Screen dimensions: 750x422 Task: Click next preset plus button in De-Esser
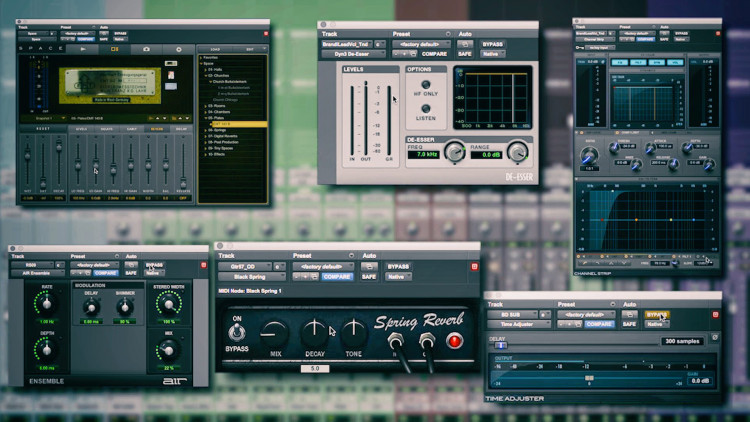coord(404,54)
